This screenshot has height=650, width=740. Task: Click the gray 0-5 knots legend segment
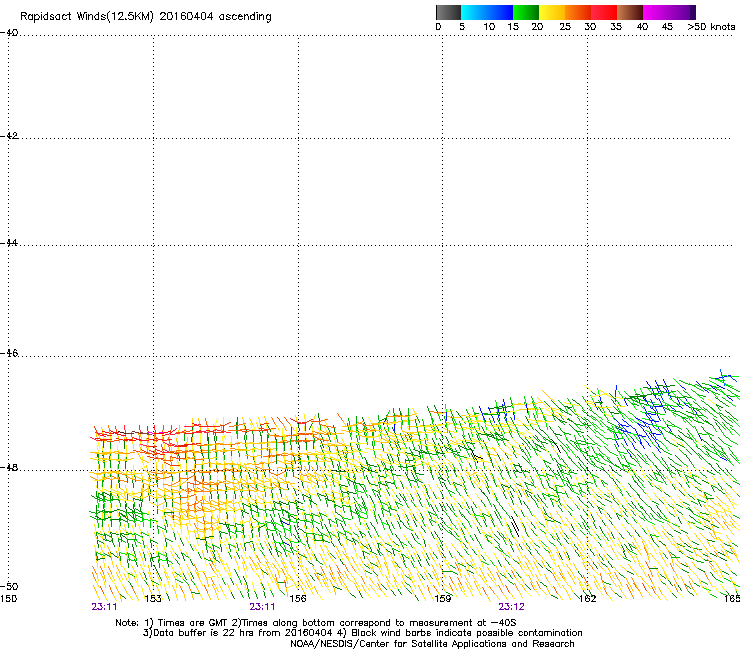(x=448, y=12)
